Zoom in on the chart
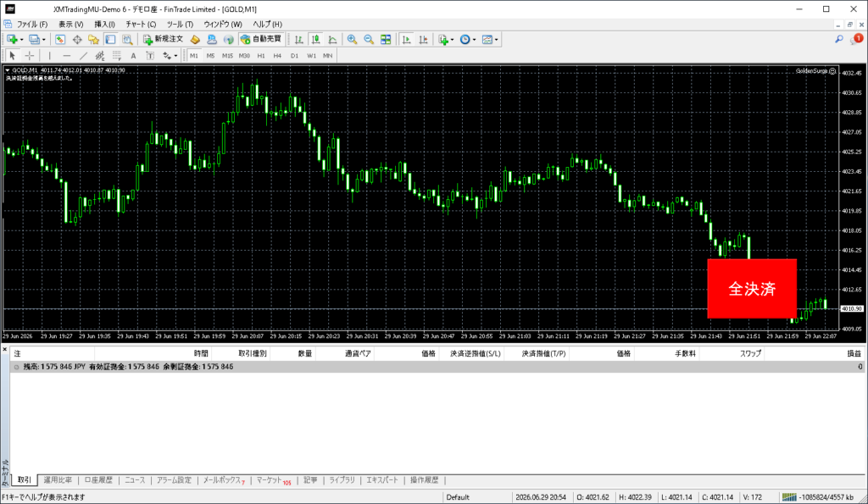The width and height of the screenshot is (868, 504). [x=352, y=39]
